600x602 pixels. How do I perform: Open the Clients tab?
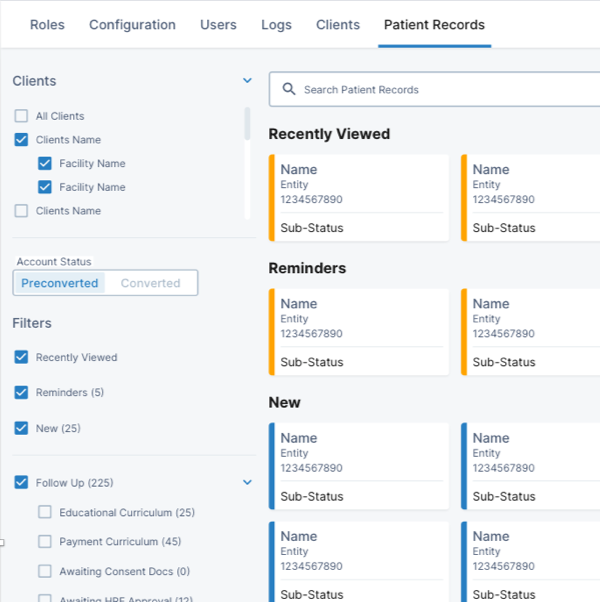click(338, 25)
